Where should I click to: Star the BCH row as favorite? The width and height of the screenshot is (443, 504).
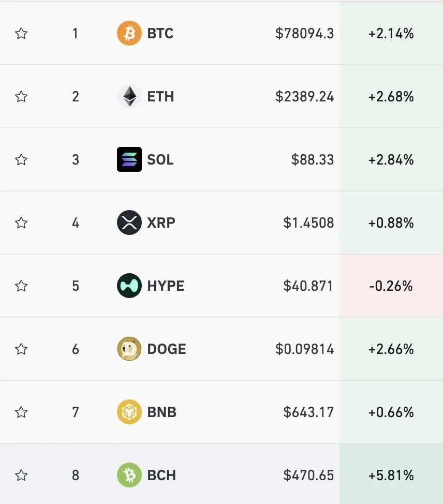click(x=21, y=475)
